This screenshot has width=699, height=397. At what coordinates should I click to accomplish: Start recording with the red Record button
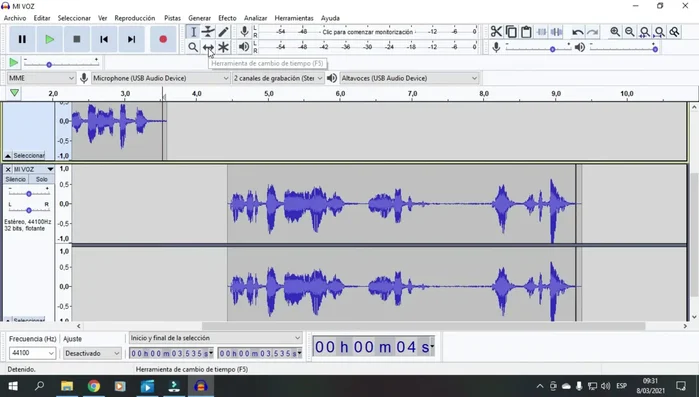tap(163, 39)
